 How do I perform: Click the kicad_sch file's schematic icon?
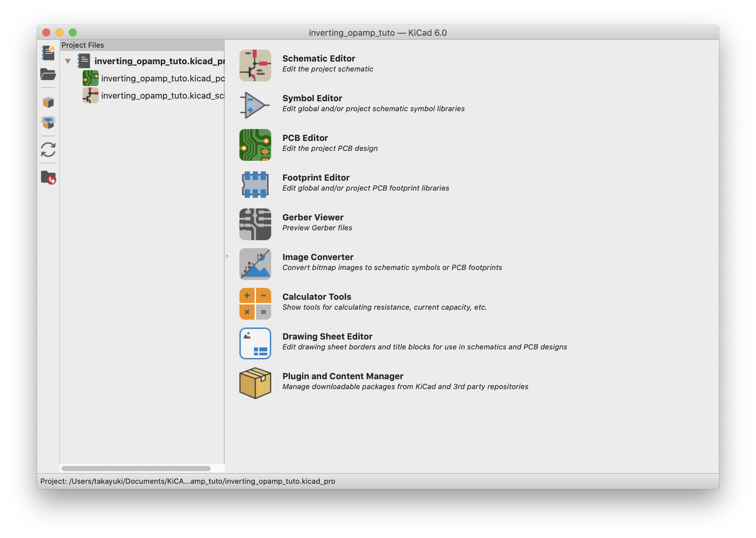[90, 95]
